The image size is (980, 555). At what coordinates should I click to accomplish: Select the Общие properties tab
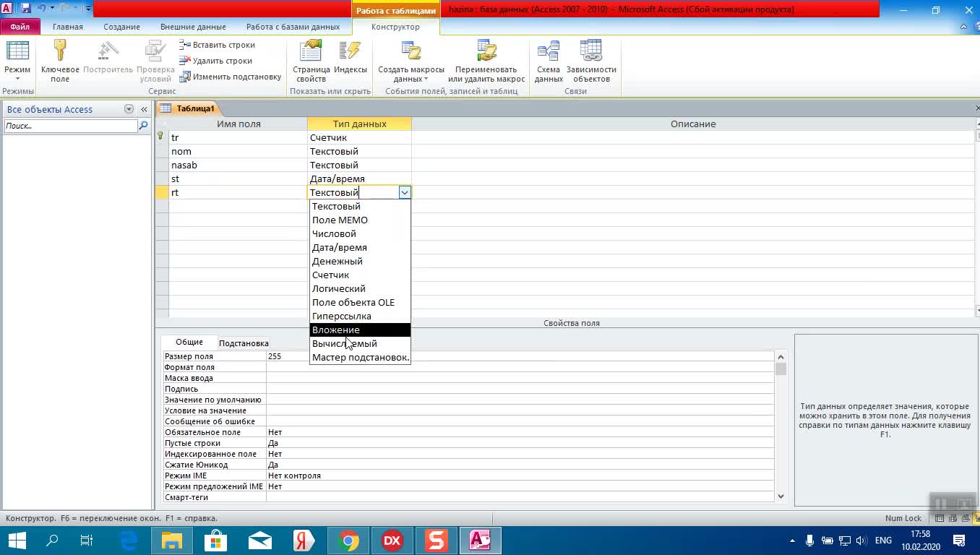pos(189,342)
